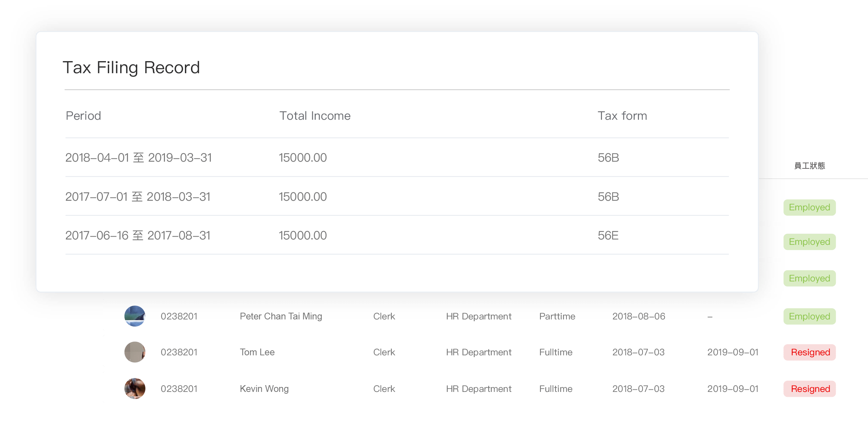Screen dimensions: 868x431
Task: Click the Period column header
Action: click(83, 115)
